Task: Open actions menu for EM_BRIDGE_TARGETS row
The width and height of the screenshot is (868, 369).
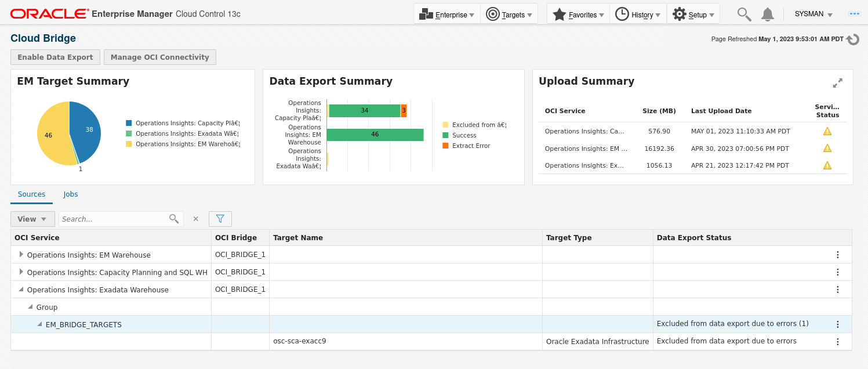Action: [837, 324]
